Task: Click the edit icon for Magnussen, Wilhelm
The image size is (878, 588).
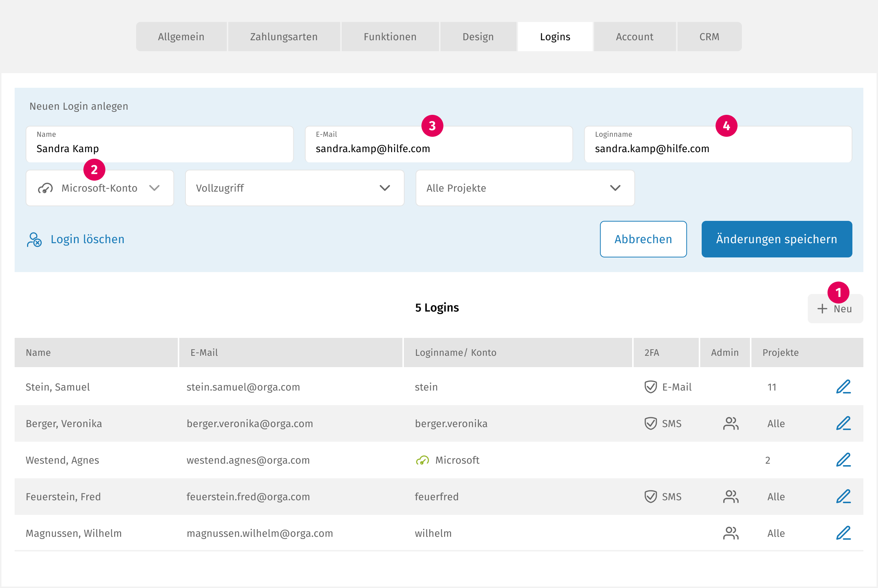Action: coord(843,533)
